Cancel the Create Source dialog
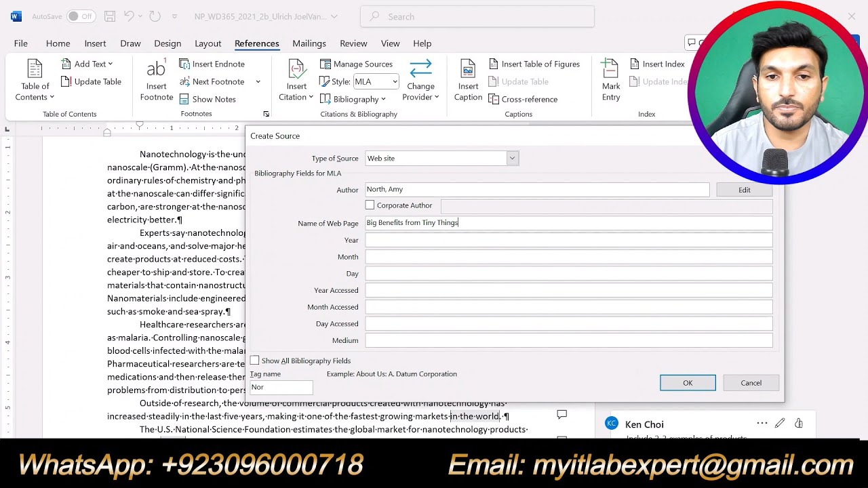Screen dimensions: 868x488 (751, 383)
